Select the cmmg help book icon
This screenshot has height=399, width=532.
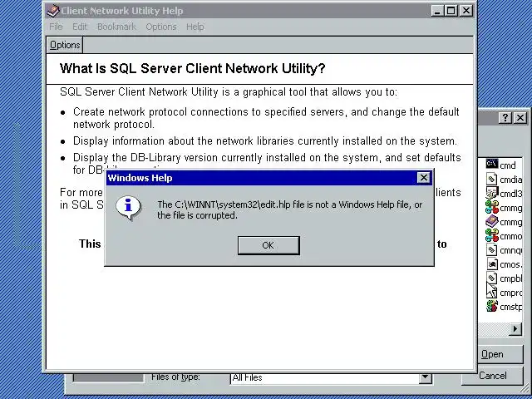tap(491, 222)
